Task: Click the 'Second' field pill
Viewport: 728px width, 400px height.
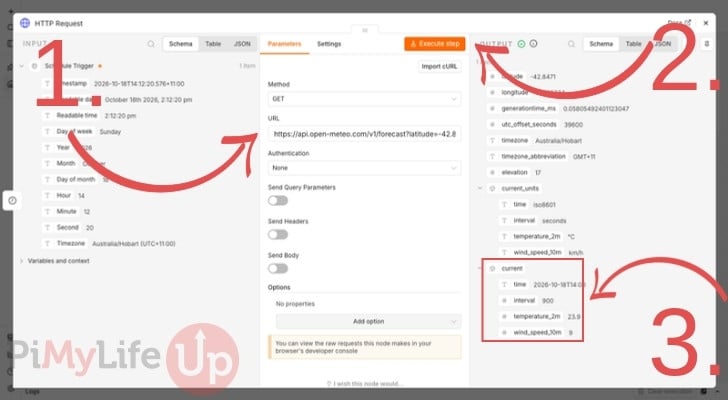Action: point(67,227)
